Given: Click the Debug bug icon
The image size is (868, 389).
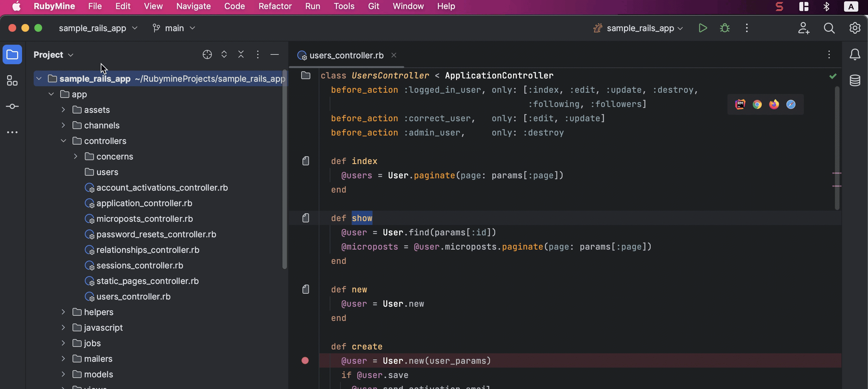Looking at the screenshot, I should point(725,28).
